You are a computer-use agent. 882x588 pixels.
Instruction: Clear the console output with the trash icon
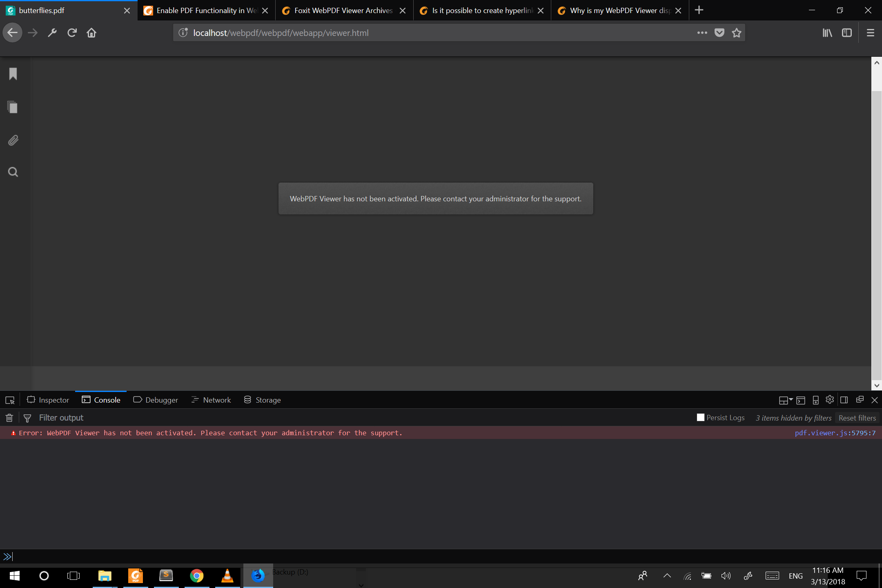pyautogui.click(x=9, y=417)
